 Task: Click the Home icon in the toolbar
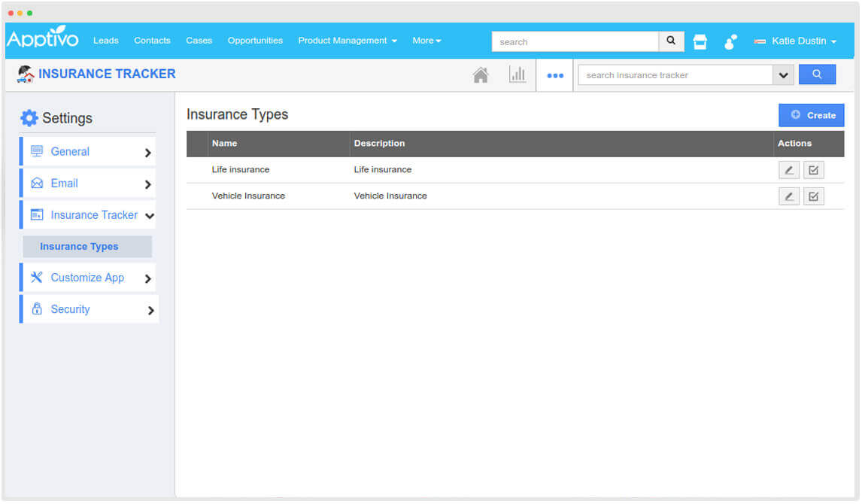tap(481, 74)
